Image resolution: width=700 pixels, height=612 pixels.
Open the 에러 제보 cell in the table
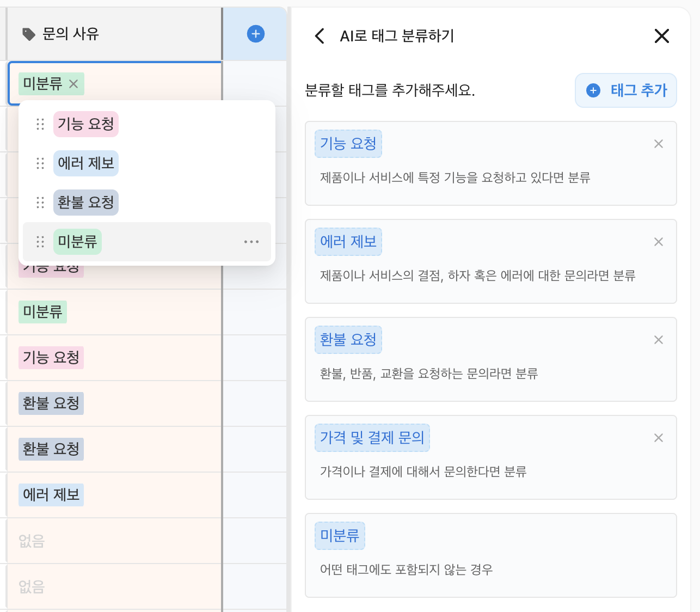point(113,495)
